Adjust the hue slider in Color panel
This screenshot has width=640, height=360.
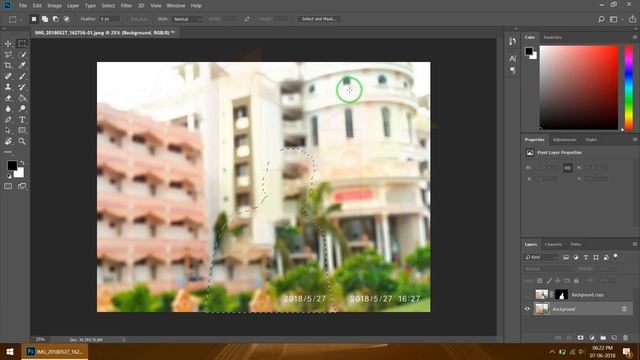tap(629, 87)
